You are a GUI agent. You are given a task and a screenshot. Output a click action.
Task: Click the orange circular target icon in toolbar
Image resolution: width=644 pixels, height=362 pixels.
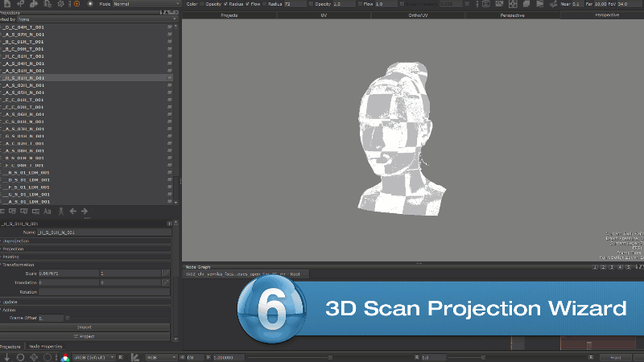coord(76,4)
